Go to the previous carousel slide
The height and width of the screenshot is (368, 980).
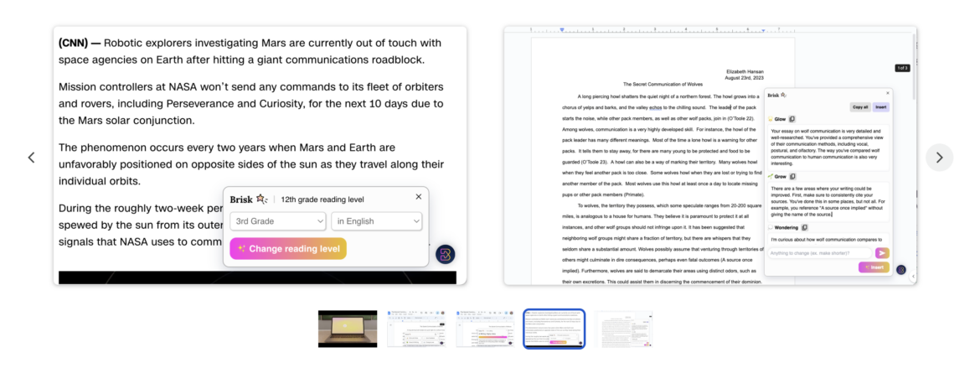[x=31, y=158]
